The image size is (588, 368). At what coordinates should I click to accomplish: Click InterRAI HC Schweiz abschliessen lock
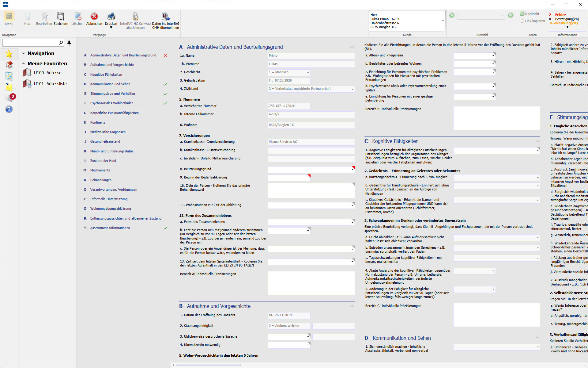pos(135,20)
